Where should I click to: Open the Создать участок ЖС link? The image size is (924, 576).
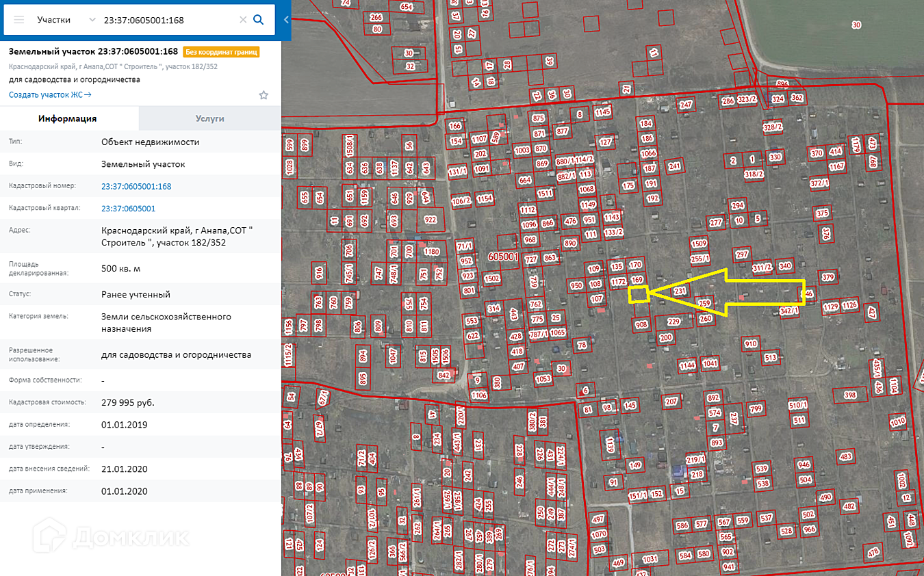point(50,95)
